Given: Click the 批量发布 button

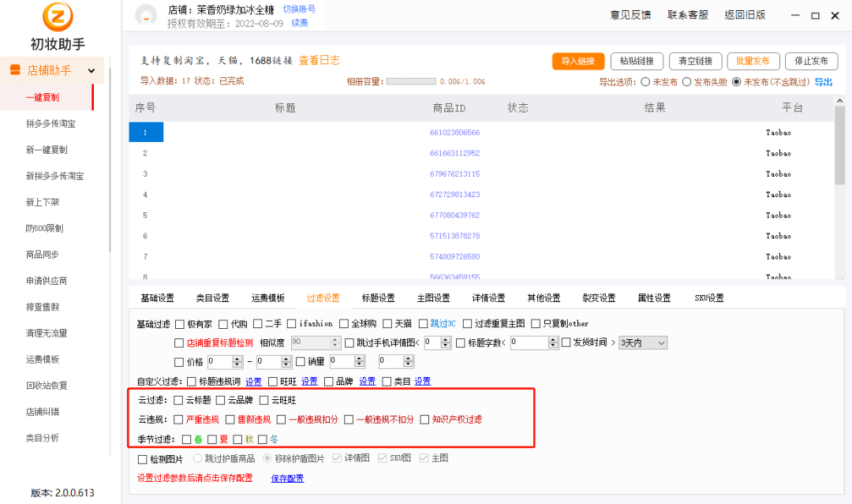Looking at the screenshot, I should click(753, 62).
